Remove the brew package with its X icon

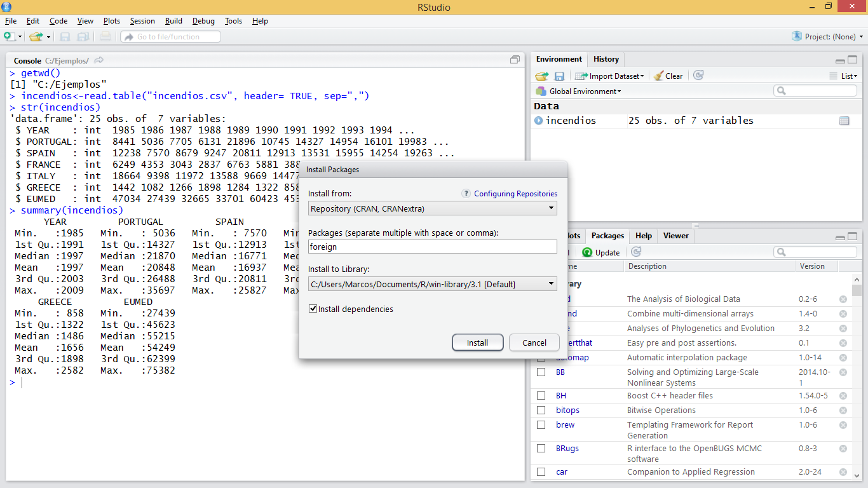pos(843,425)
